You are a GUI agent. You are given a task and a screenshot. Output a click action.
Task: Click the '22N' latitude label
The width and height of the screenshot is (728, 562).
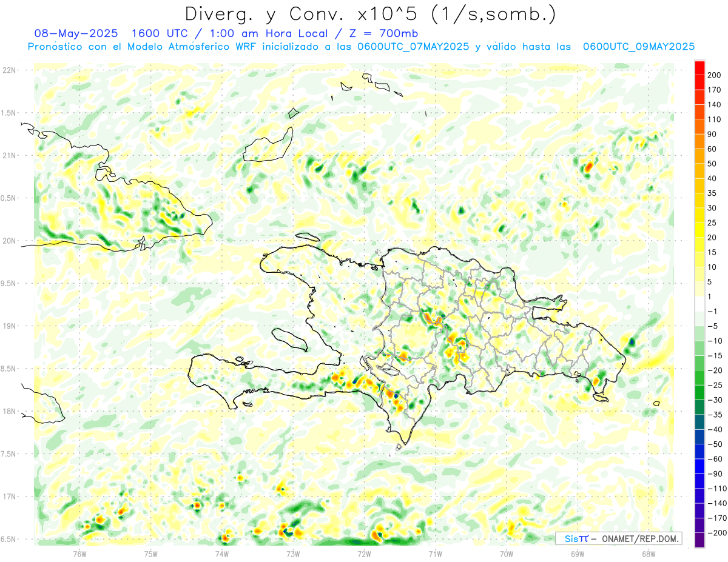point(9,70)
